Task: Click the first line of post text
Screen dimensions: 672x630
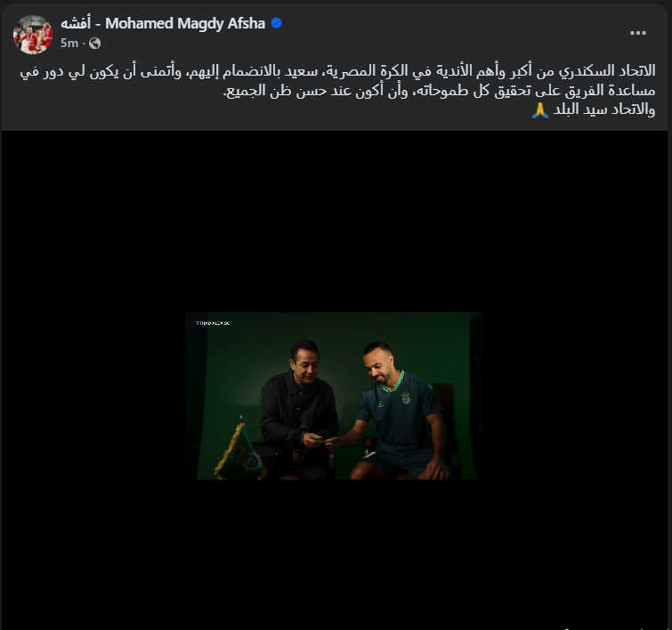Action: (337, 71)
